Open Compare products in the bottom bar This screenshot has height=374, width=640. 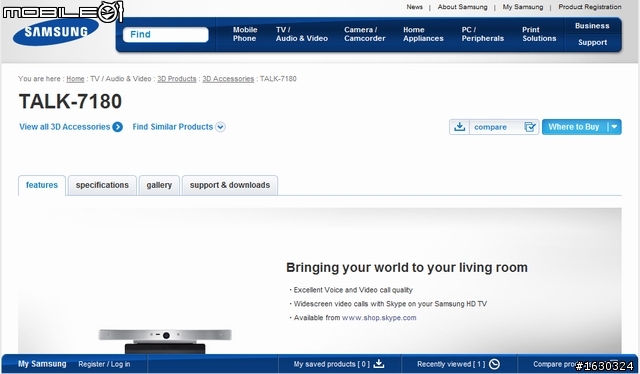click(x=576, y=364)
